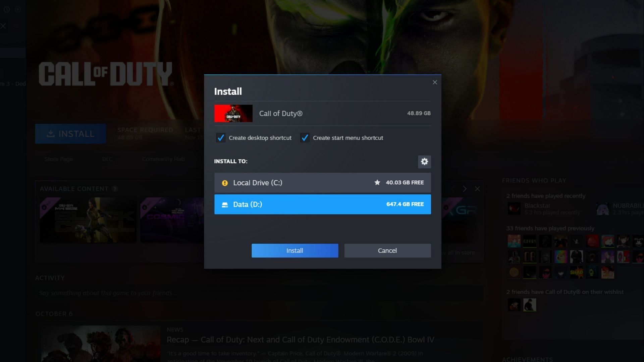Toggle the Create start menu shortcut checkbox

pos(305,137)
